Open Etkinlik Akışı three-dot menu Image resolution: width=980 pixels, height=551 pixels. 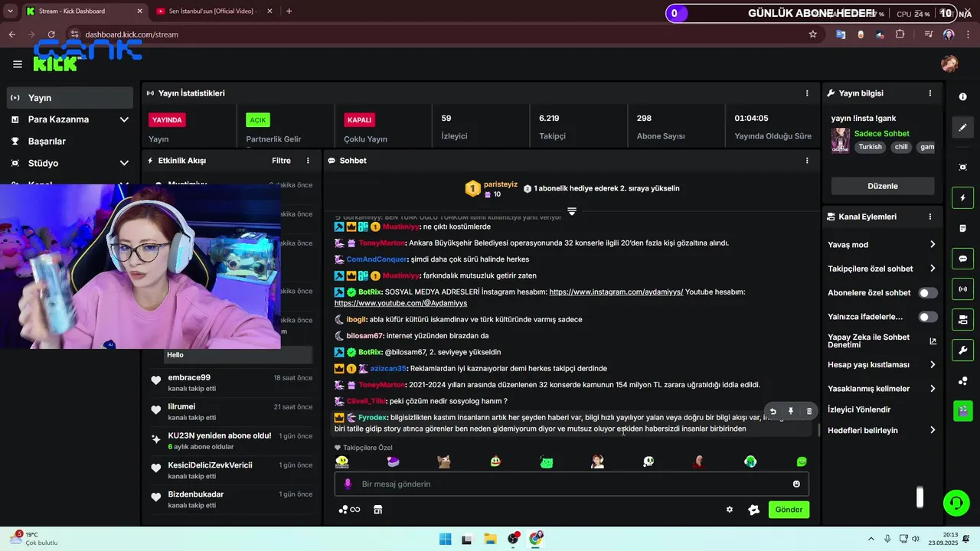[308, 161]
